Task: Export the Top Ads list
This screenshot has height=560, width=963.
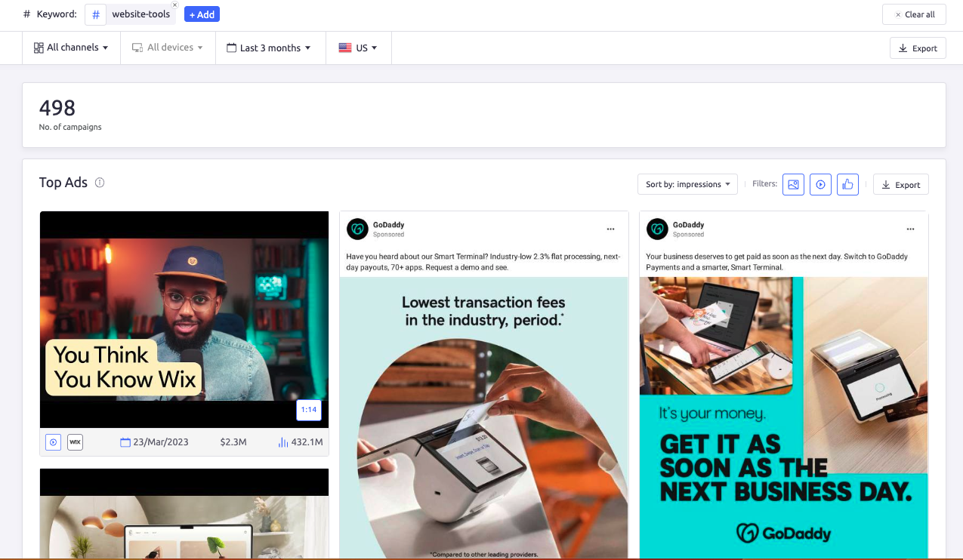Action: [900, 184]
